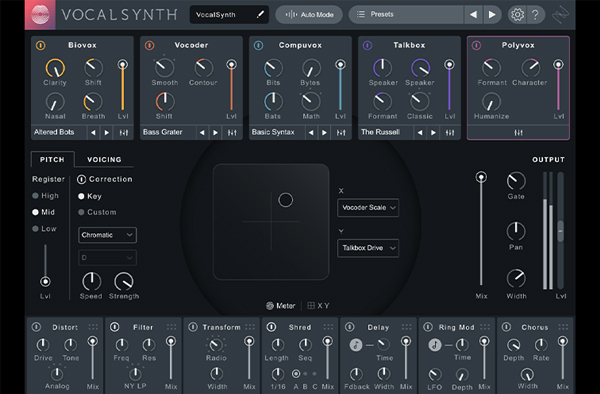Screen dimensions: 600x394
Task: Open the help question mark icon
Action: (x=535, y=15)
